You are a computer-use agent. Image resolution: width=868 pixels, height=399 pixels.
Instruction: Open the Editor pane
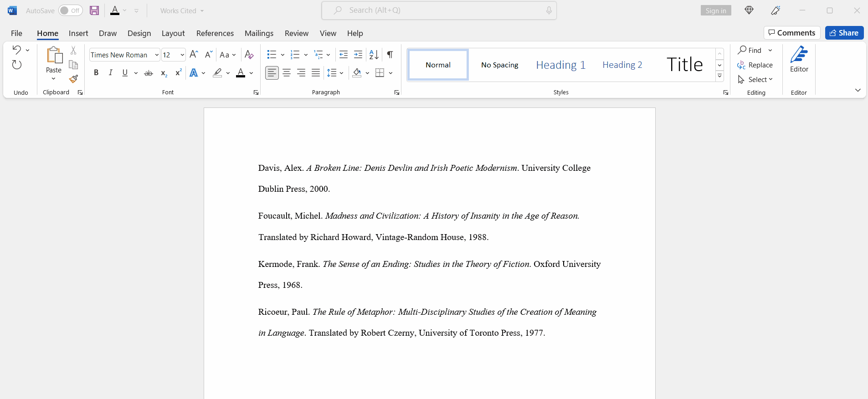tap(799, 59)
